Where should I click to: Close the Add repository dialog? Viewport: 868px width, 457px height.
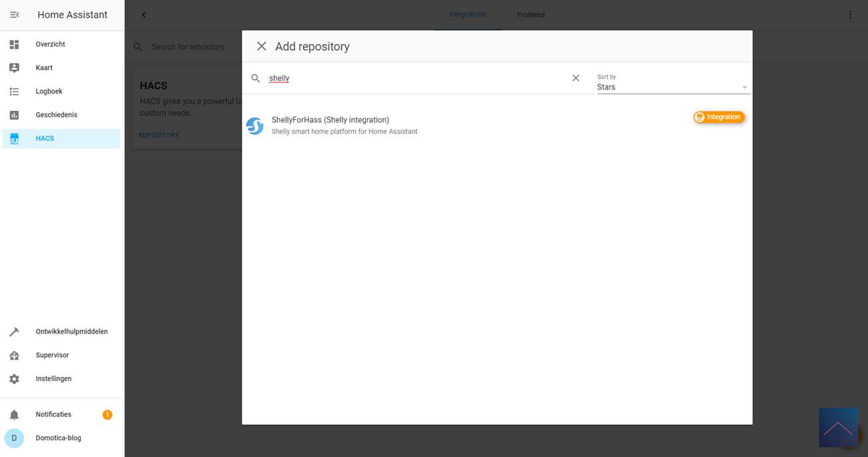[x=262, y=46]
